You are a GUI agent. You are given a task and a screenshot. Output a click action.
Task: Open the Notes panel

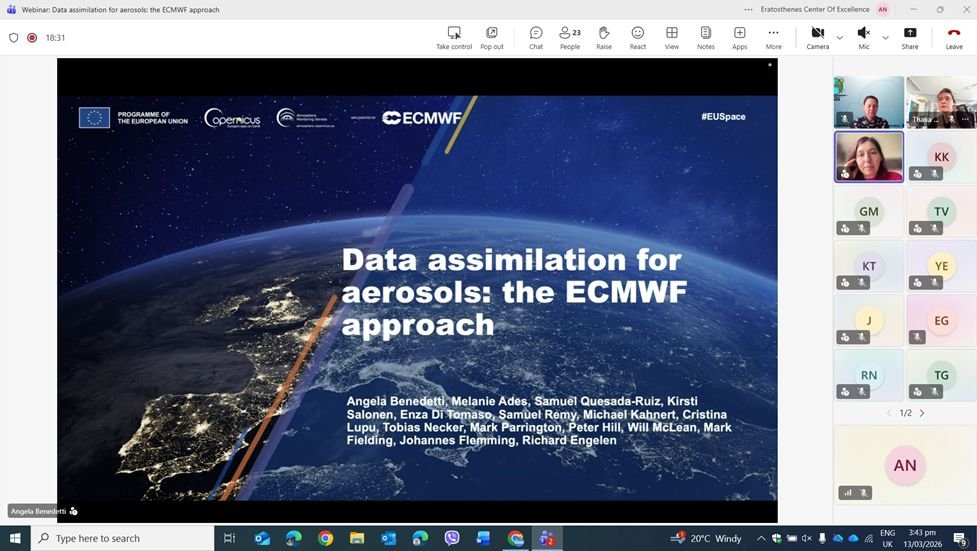[705, 37]
